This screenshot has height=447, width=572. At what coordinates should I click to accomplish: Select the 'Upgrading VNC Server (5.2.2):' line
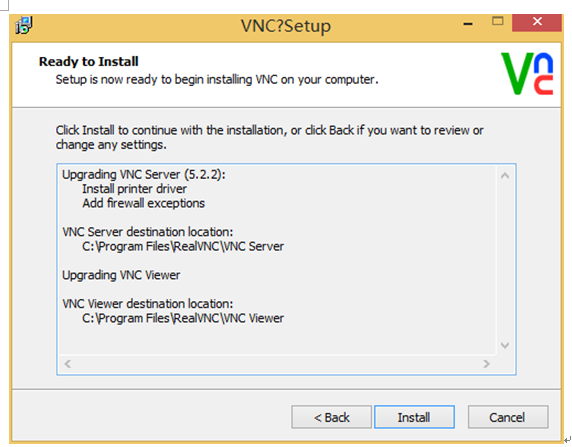[x=144, y=174]
